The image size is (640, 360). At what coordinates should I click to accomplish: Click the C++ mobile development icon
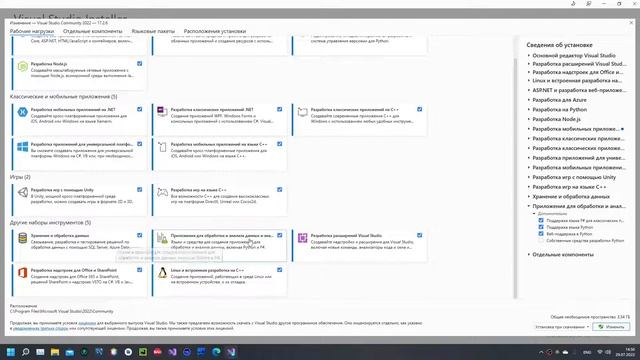[162, 147]
